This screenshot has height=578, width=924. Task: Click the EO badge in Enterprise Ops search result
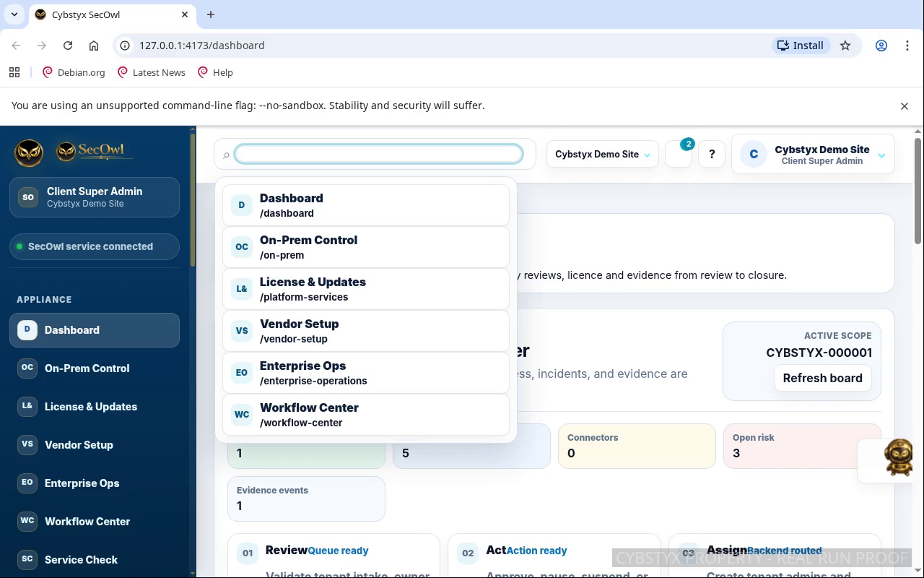point(242,373)
